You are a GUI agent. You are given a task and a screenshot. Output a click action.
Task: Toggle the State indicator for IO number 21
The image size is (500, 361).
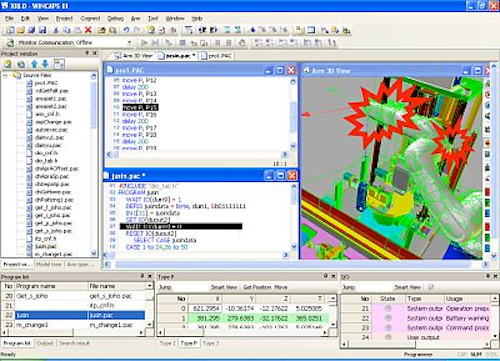(388, 309)
